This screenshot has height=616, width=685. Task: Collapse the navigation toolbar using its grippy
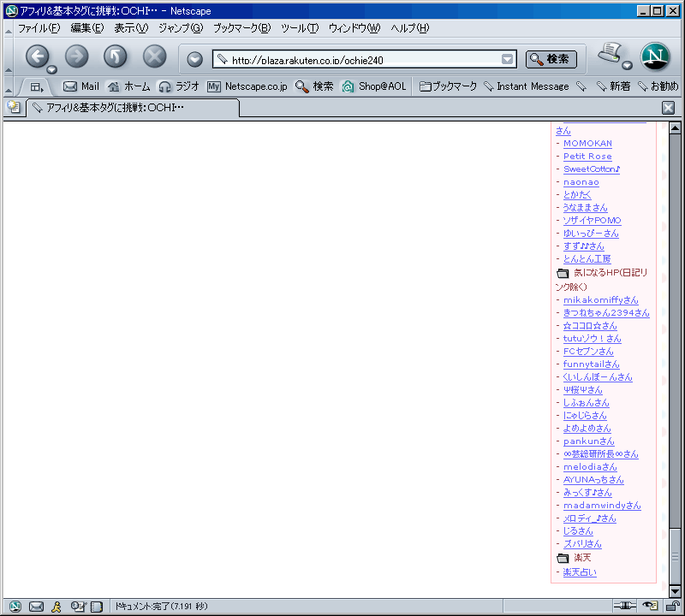point(9,56)
